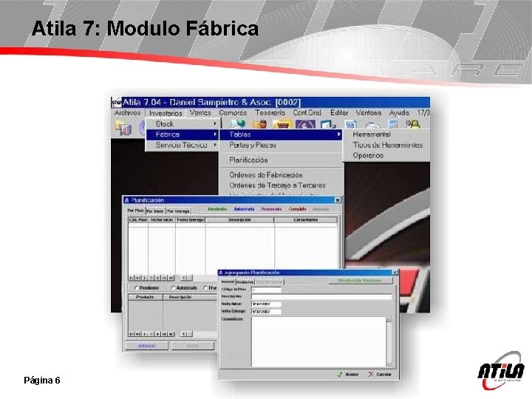The height and width of the screenshot is (399, 532).
Task: Click the Aceptar button
Action: [348, 374]
